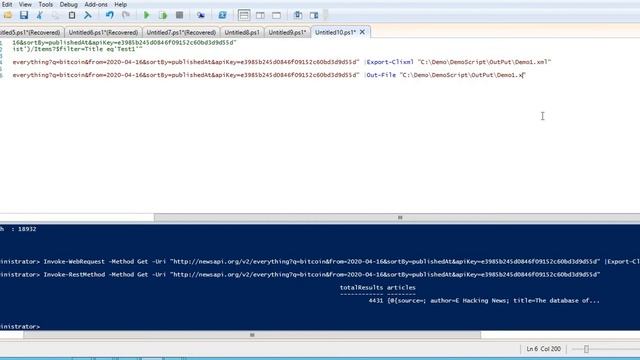Clear the console pane icon
This screenshot has width=640, height=360.
click(88, 16)
